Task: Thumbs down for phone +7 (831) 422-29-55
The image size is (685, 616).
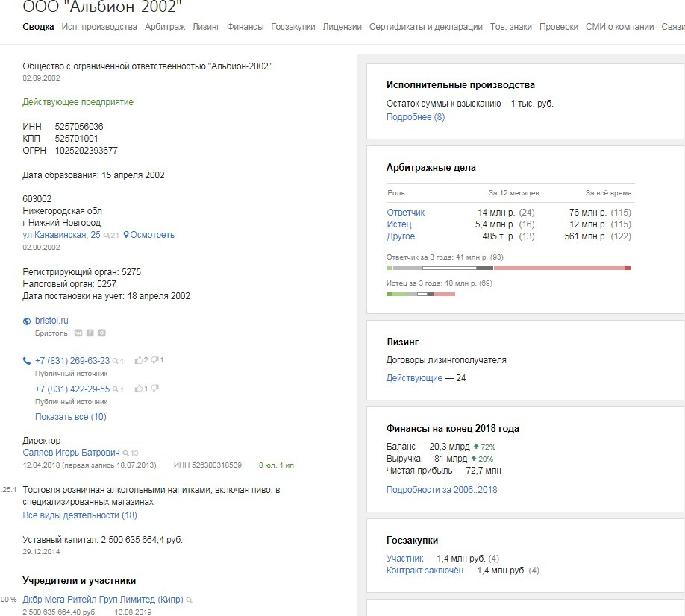Action: 154,388
